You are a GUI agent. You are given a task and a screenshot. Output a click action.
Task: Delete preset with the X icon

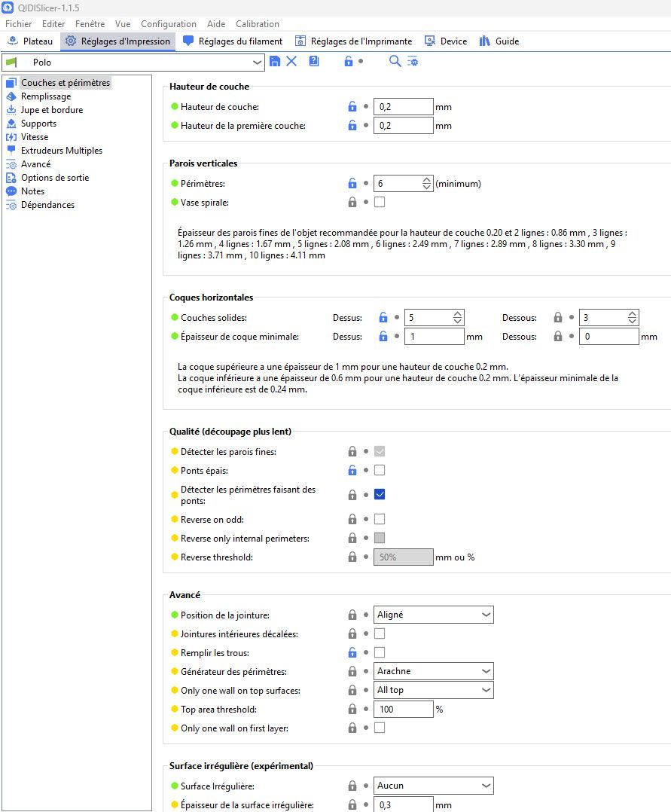coord(291,61)
